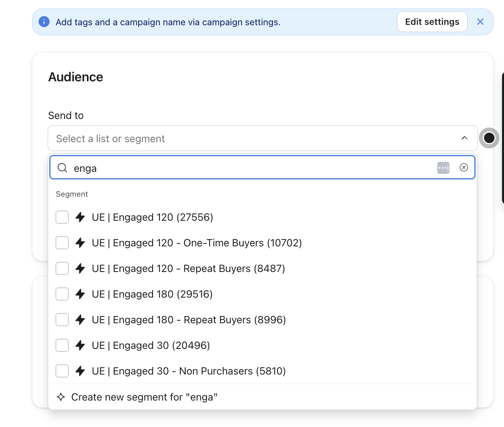Click the black circular button right of dropdown

489,138
